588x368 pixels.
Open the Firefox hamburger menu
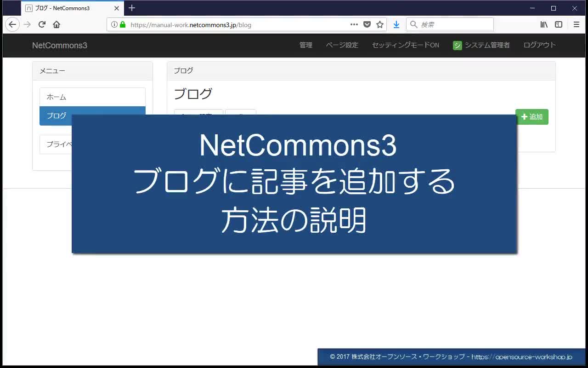pyautogui.click(x=576, y=24)
